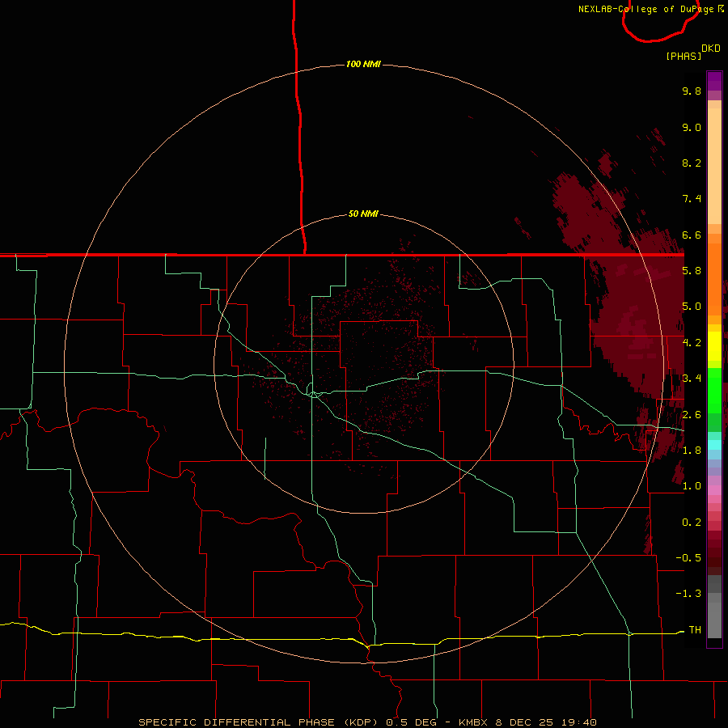
Task: Click the -0.5 scale label
Action: coord(688,558)
